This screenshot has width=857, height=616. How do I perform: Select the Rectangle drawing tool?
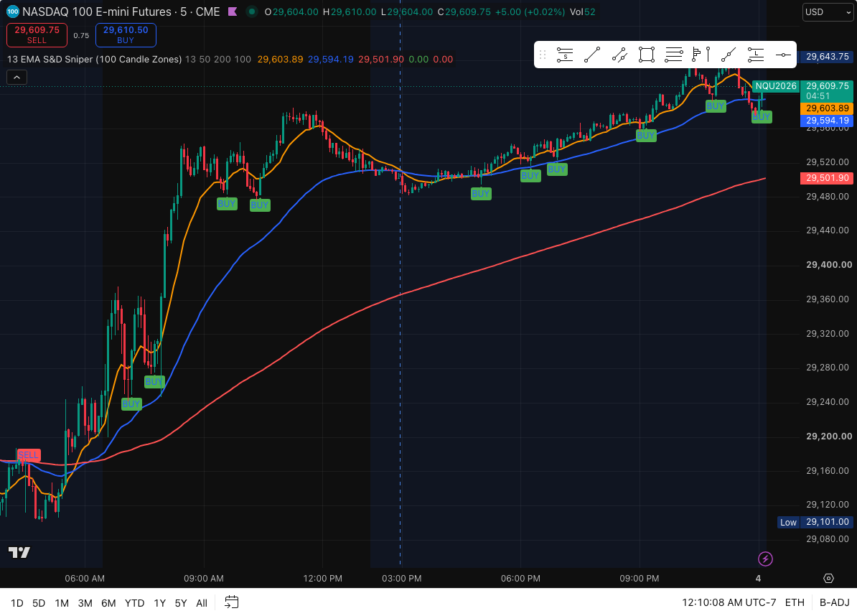pyautogui.click(x=647, y=55)
